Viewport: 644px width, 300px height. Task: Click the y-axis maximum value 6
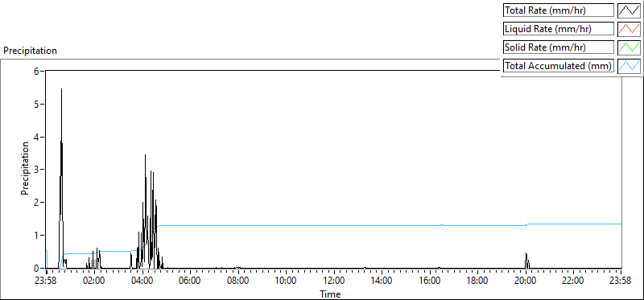(x=36, y=71)
